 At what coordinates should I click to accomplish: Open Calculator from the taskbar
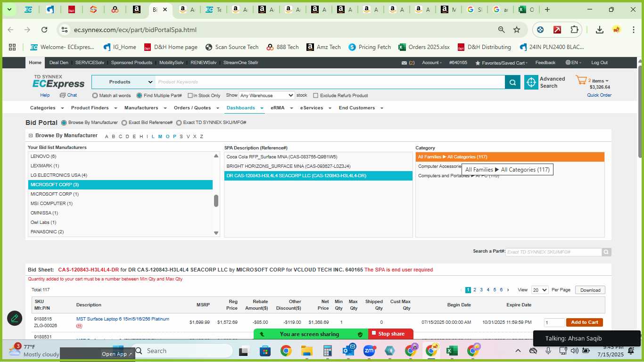coord(328,351)
